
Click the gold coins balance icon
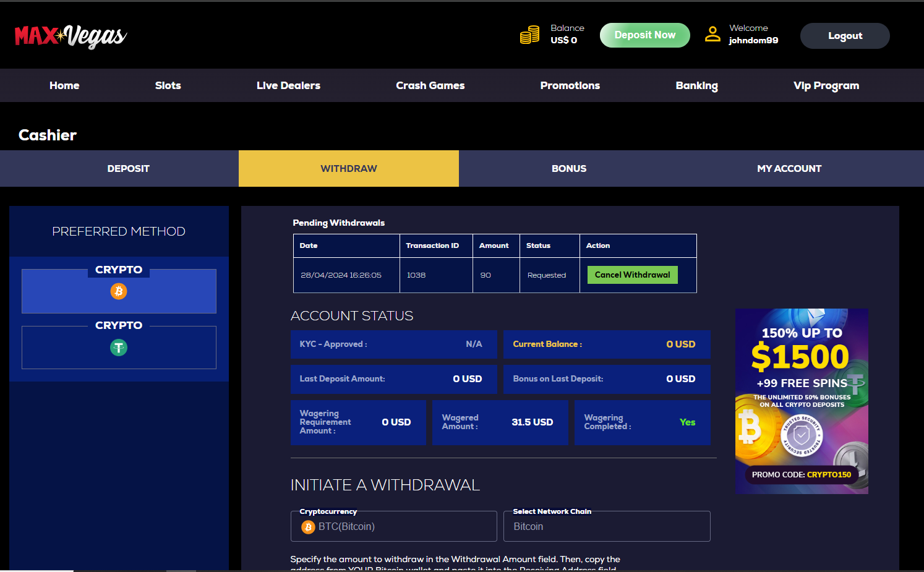point(529,35)
